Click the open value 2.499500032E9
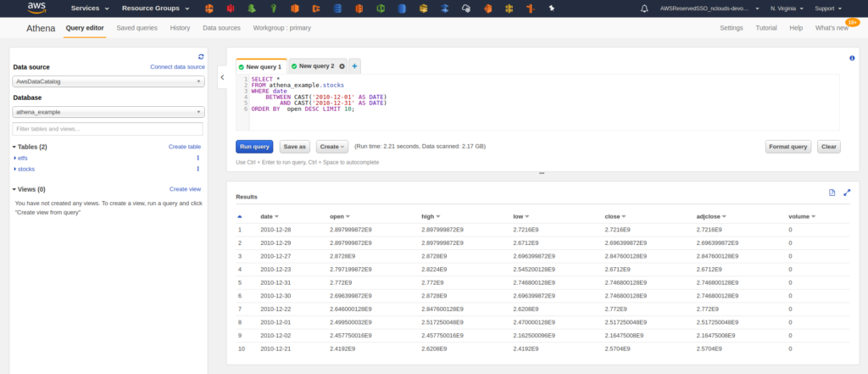This screenshot has width=868, height=374. click(350, 322)
